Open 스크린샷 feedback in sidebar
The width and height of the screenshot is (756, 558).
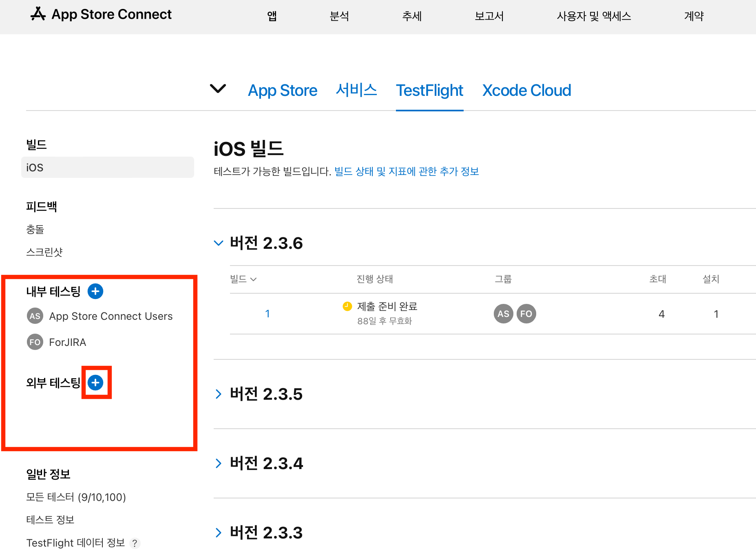coord(44,252)
